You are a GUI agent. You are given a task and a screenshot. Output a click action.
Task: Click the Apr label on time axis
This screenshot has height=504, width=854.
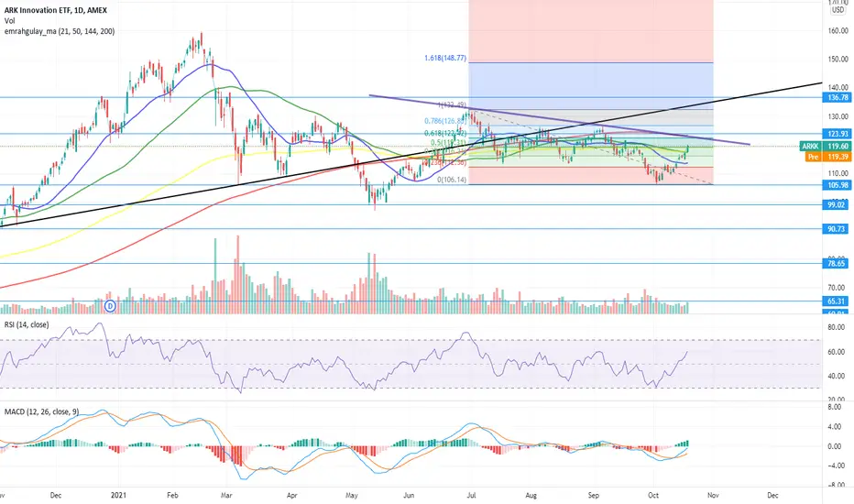(x=292, y=495)
